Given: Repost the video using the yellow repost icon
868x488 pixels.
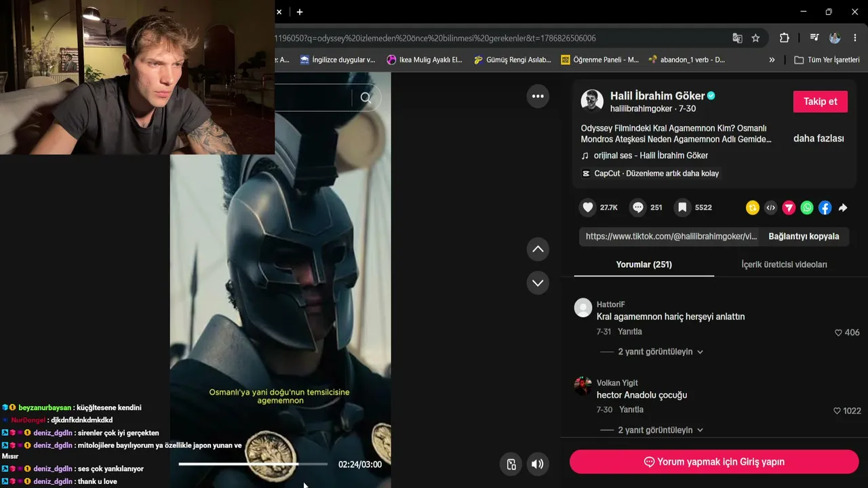Looking at the screenshot, I should pos(752,208).
